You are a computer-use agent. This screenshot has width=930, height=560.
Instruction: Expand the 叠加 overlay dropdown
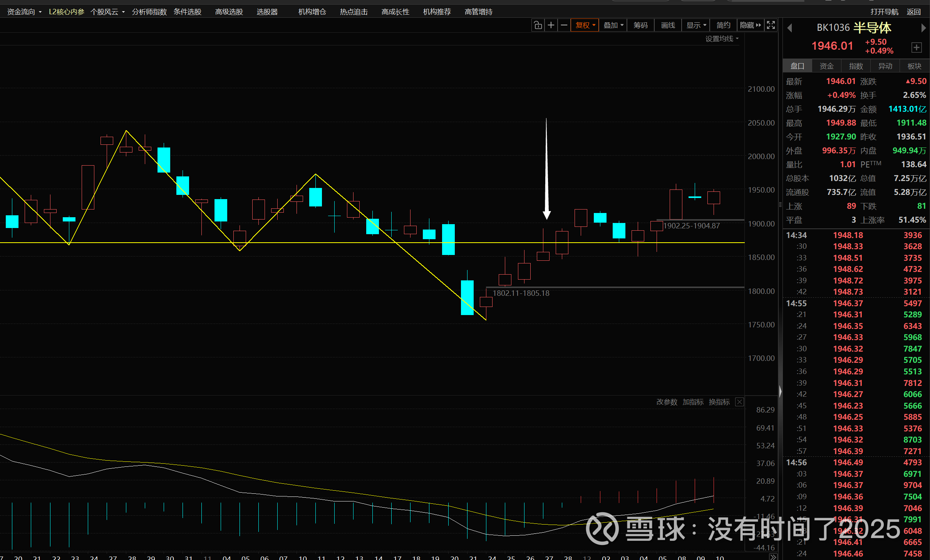pyautogui.click(x=613, y=25)
